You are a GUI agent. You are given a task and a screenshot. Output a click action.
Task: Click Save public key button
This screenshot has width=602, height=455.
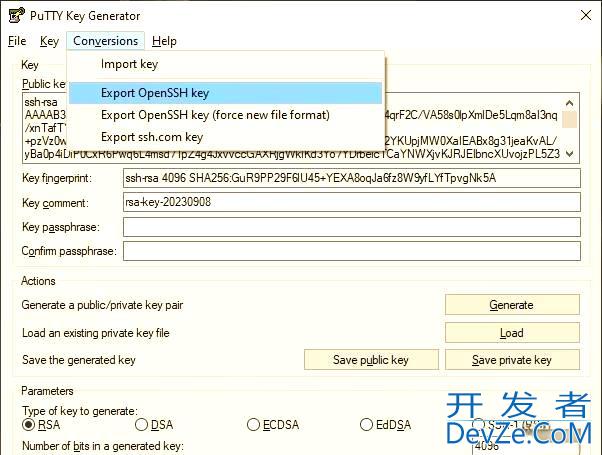pos(371,360)
